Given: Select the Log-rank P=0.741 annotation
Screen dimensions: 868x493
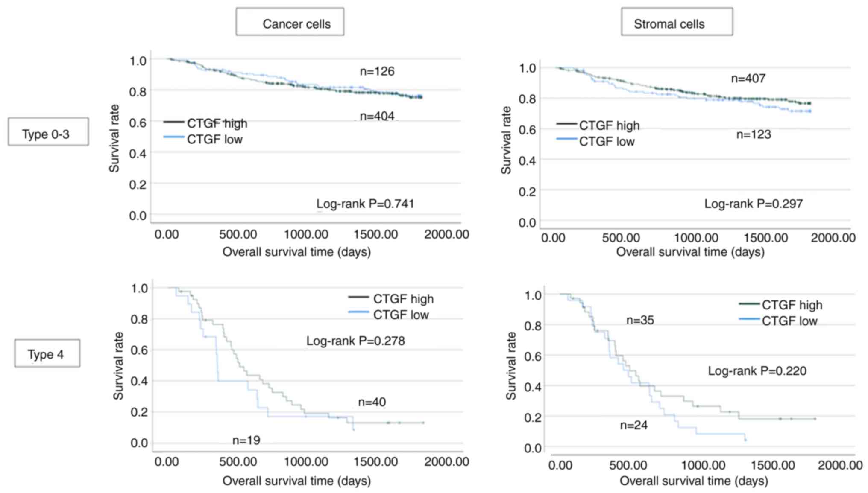Looking at the screenshot, I should coord(365,204).
